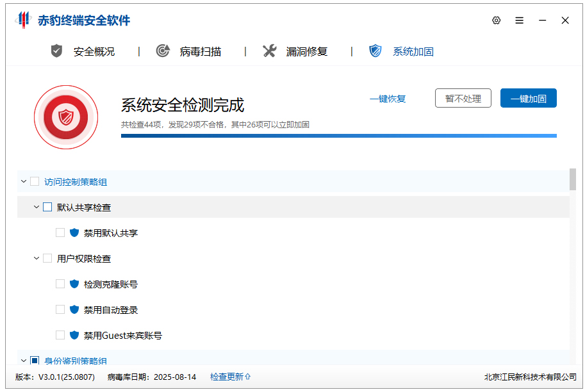
Task: Collapse the 默认共享检查 section
Action: coord(36,207)
